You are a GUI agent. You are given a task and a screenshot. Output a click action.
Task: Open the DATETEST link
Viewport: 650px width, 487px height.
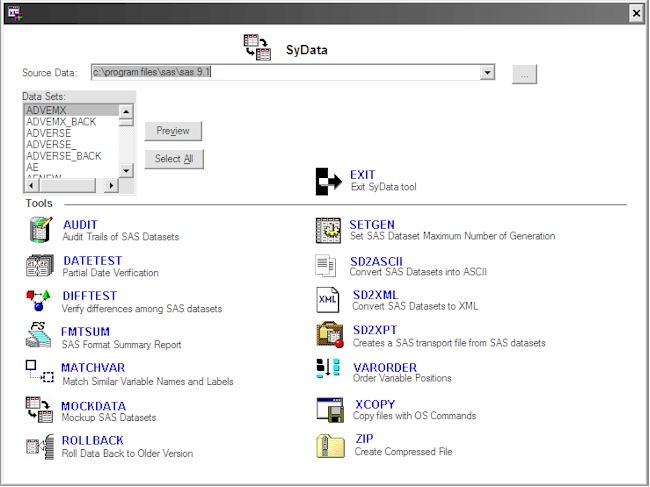point(92,261)
